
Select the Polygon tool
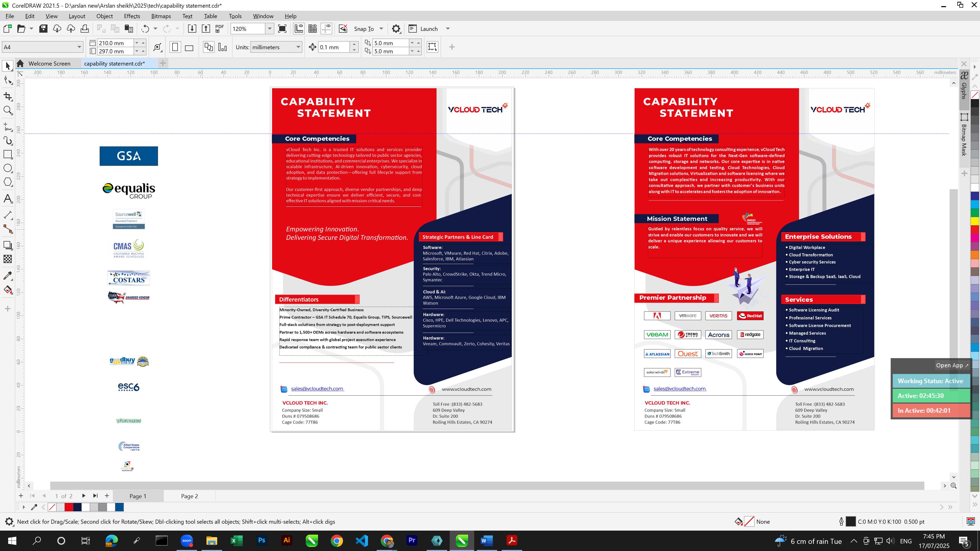tap(8, 182)
